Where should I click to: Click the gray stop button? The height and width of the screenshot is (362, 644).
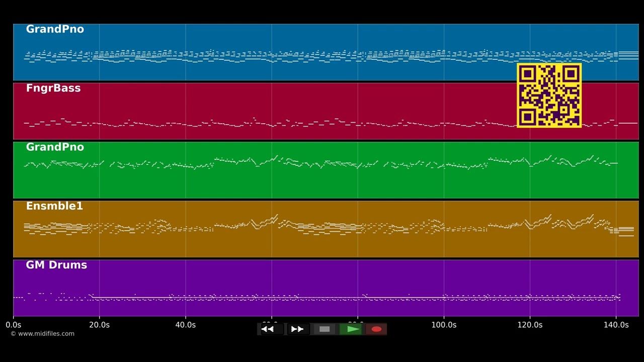(x=325, y=329)
